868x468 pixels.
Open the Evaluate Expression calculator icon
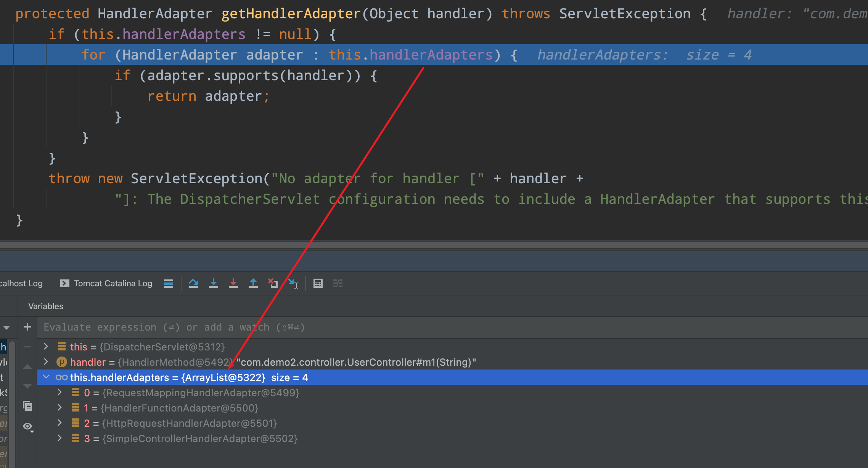pyautogui.click(x=318, y=283)
